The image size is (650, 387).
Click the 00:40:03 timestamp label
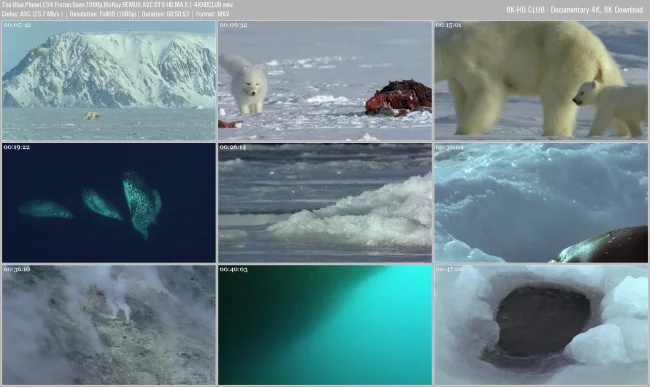[233, 269]
